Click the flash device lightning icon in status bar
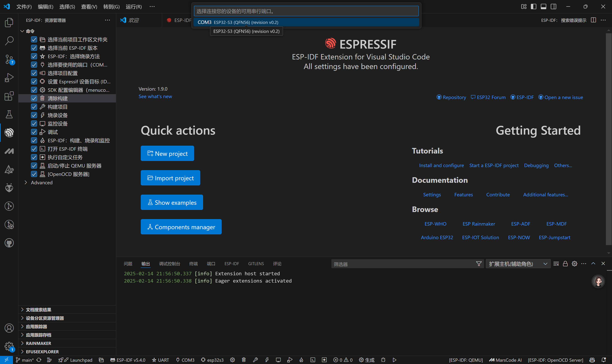612x364 pixels. click(x=267, y=360)
